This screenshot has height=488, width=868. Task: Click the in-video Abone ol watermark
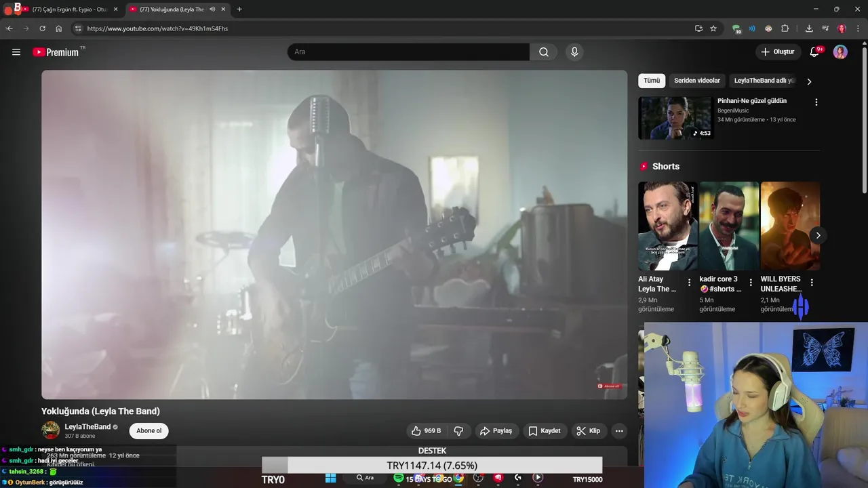(x=609, y=386)
